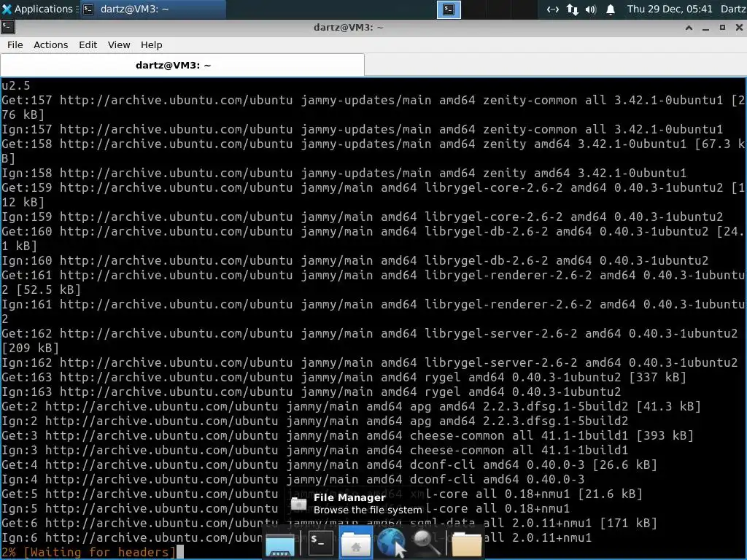Click the roll-up window arrow button

[x=689, y=28]
